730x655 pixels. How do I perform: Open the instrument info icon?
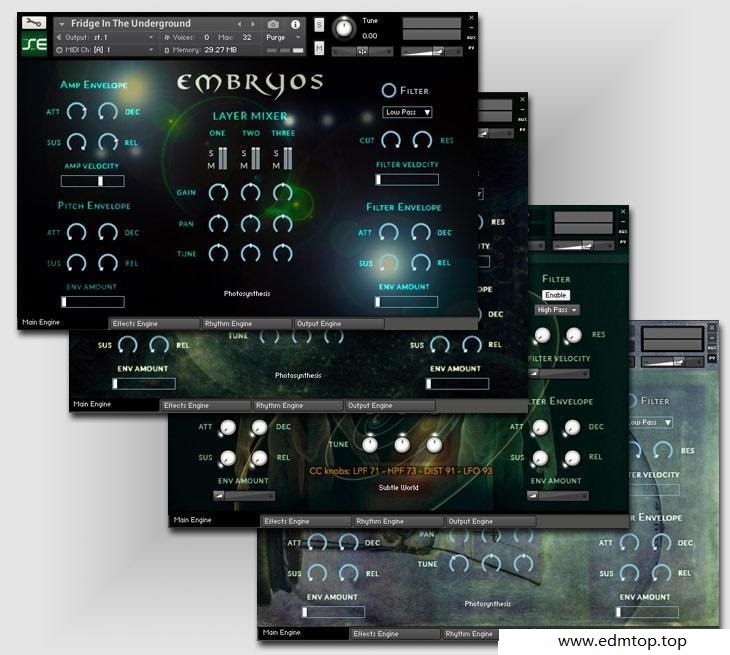295,24
